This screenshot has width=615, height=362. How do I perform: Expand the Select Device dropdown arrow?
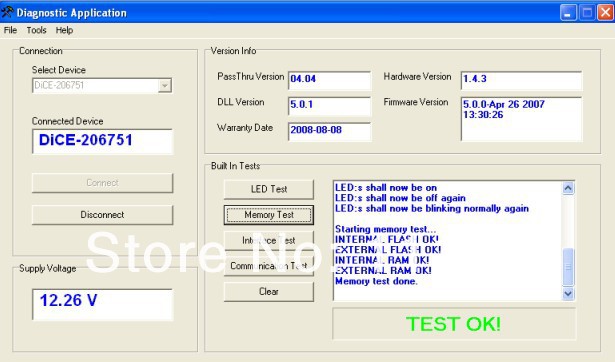point(165,85)
